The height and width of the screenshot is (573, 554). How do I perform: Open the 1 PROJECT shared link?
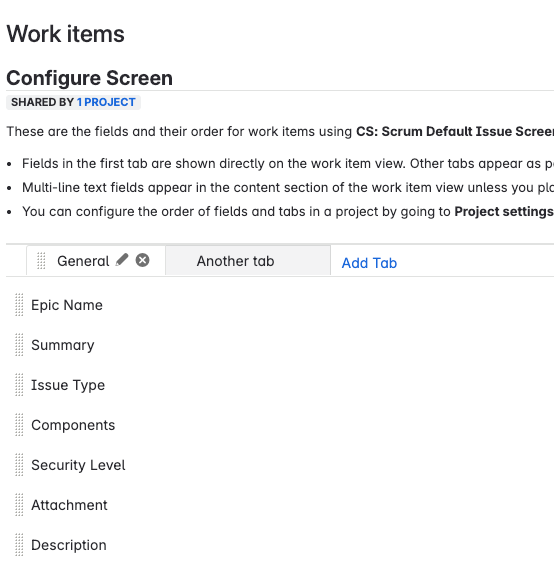click(x=106, y=102)
